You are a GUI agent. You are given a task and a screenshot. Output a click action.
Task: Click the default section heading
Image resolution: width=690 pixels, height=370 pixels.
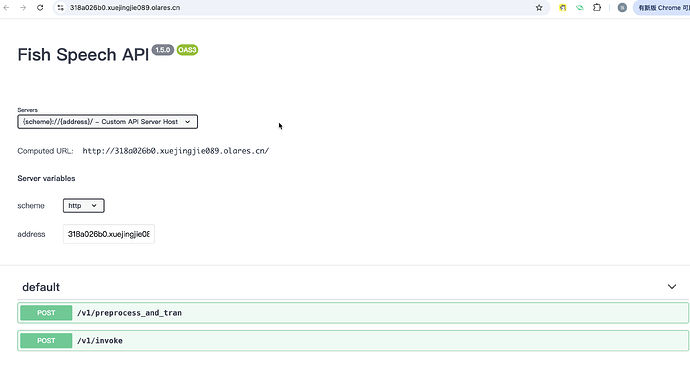click(41, 287)
